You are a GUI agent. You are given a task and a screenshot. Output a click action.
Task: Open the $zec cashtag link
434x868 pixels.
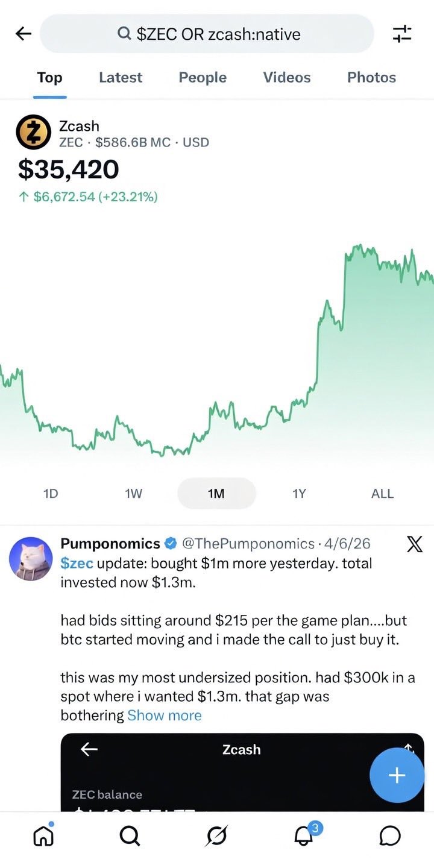coord(77,564)
